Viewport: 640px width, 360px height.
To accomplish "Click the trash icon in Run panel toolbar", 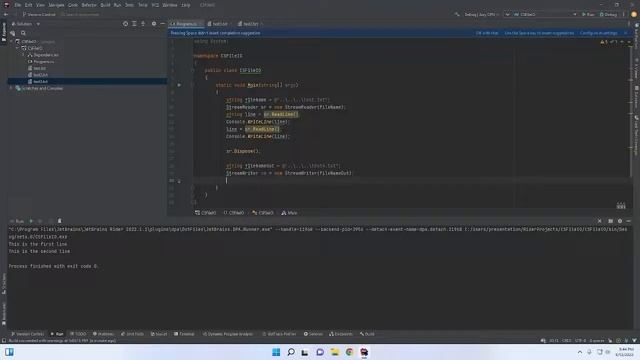I will click(60, 221).
